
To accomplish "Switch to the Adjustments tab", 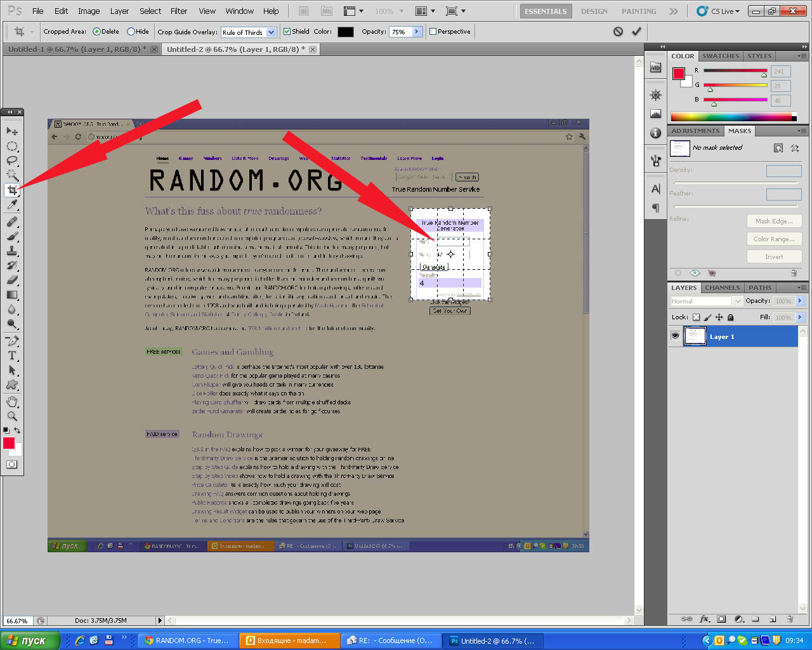I will 696,131.
